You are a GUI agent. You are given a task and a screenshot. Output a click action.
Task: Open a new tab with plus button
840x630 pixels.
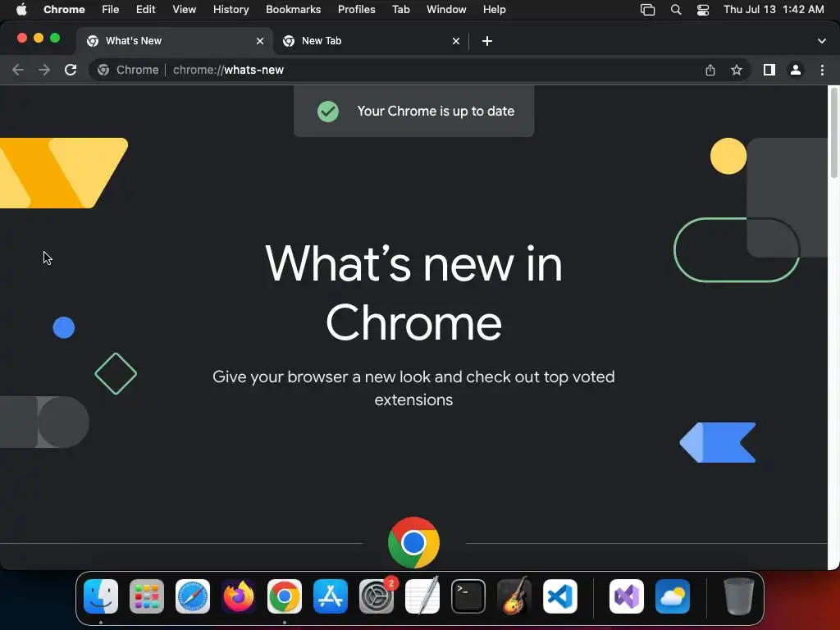click(x=487, y=41)
